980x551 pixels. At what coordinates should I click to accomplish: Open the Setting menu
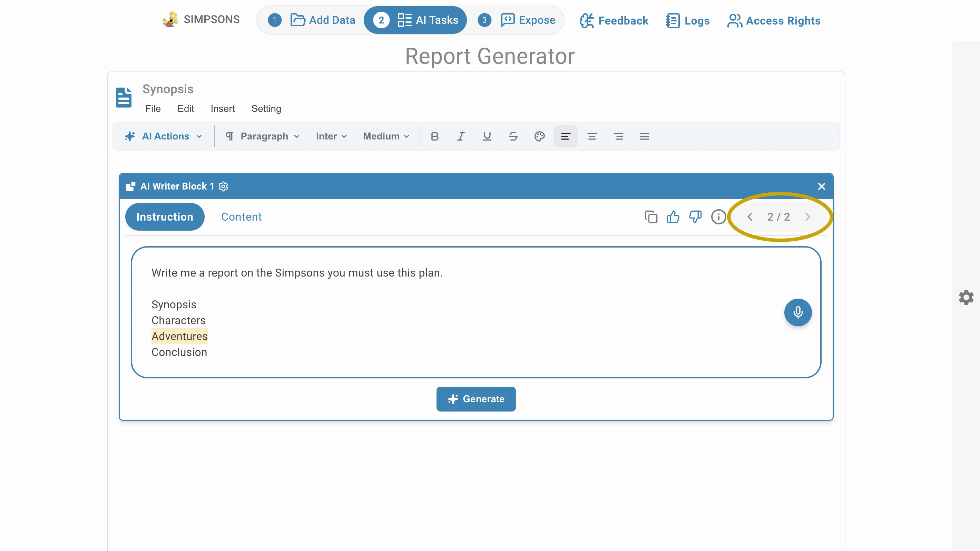266,109
